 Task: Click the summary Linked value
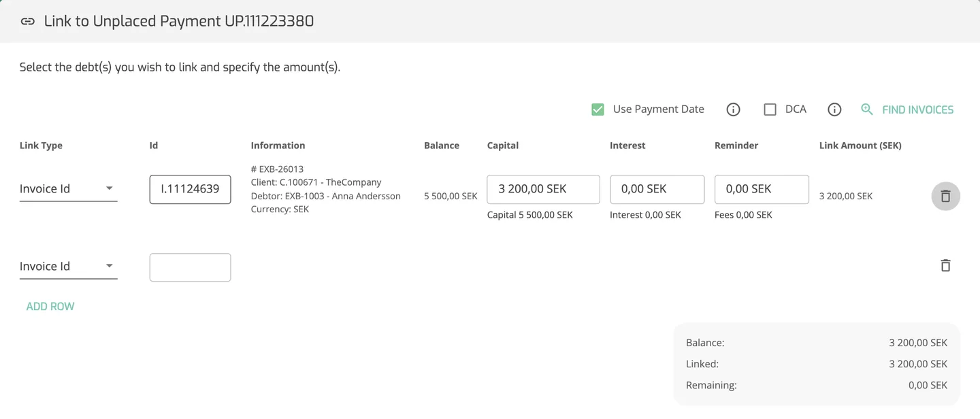click(918, 364)
